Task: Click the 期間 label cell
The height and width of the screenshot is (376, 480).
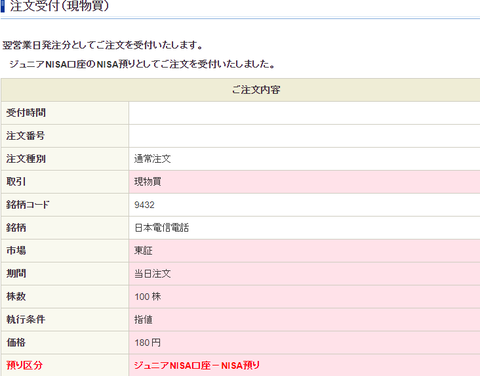Action: tap(65, 274)
